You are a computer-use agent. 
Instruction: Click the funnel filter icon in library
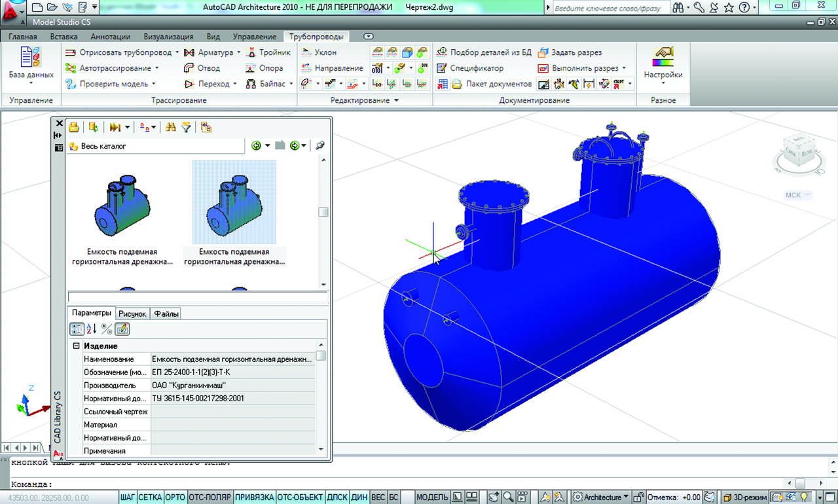187,127
